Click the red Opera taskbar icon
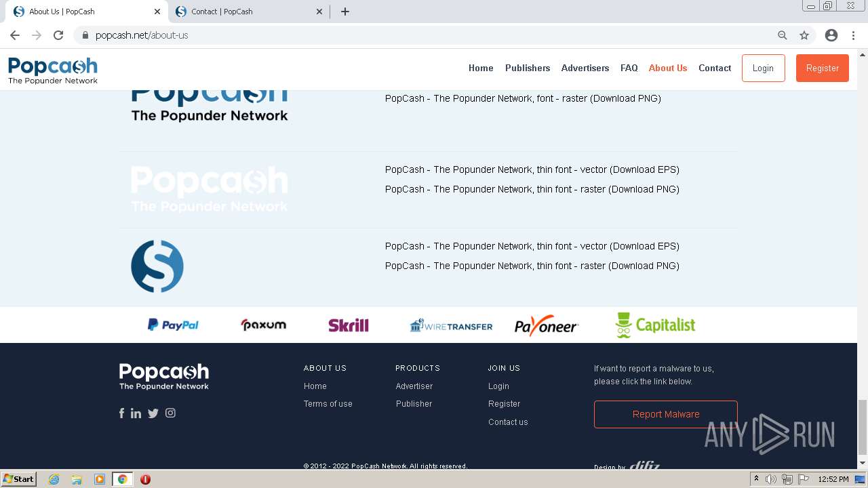 (145, 479)
